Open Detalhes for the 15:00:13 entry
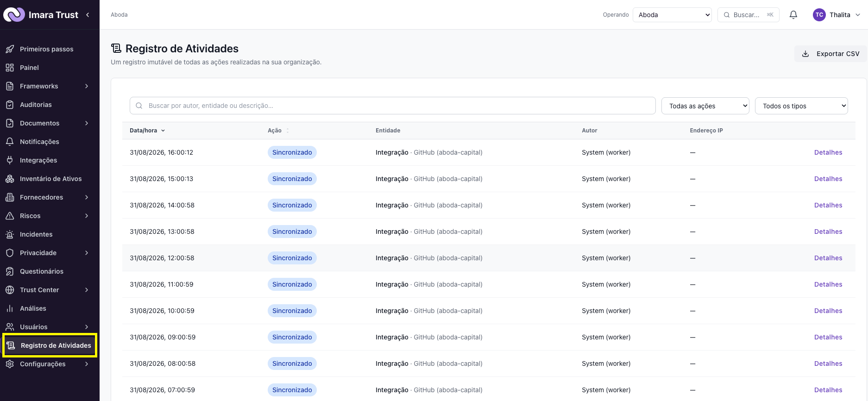This screenshot has height=401, width=868. [828, 179]
